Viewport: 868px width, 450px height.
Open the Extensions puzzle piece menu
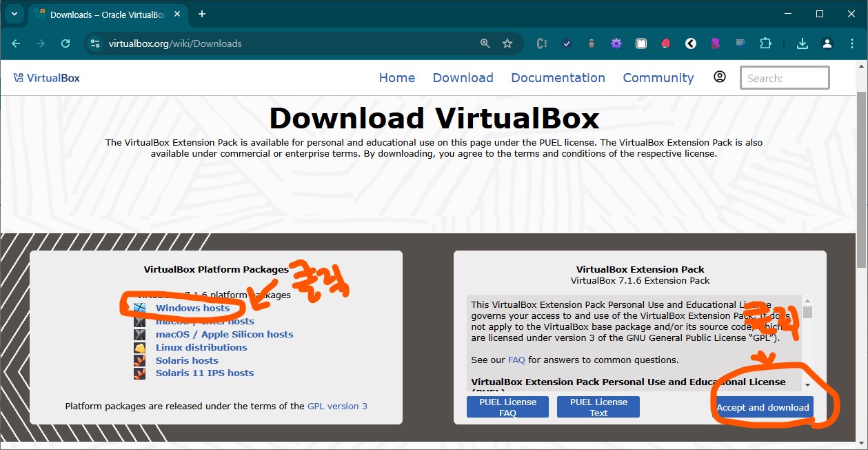coord(765,43)
